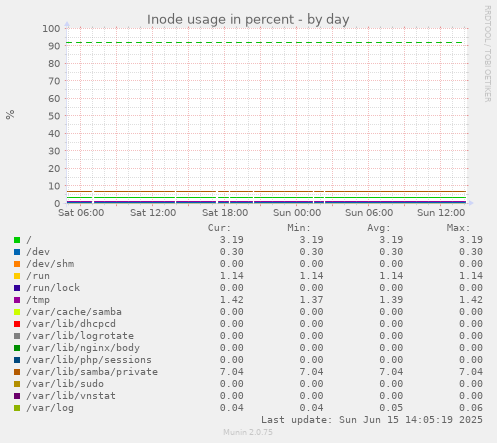Screen dimensions: 497x443
Task: Click the dark green swatch for /var/lib/nginx/body
Action: click(17, 348)
